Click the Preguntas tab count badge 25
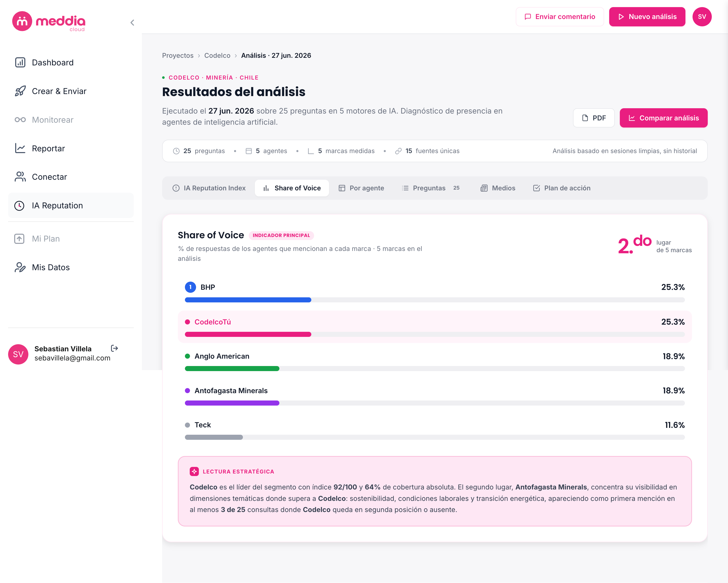728x583 pixels. [456, 188]
